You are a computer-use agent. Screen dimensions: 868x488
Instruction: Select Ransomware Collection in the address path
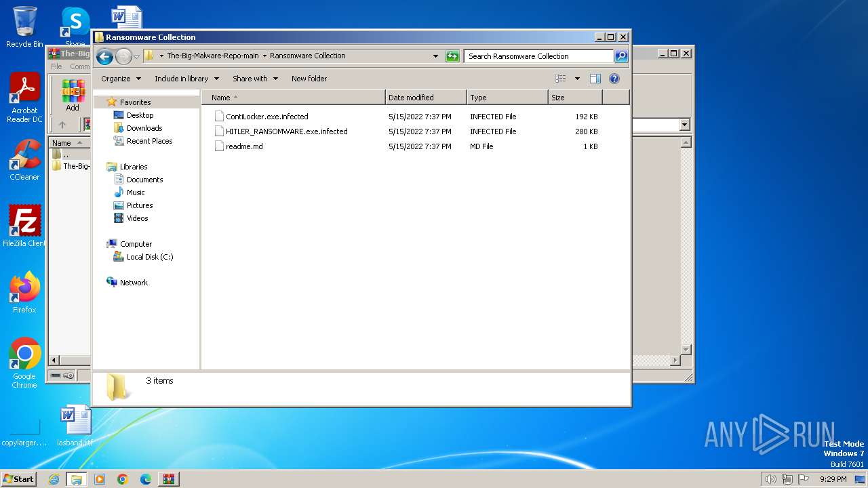(308, 56)
